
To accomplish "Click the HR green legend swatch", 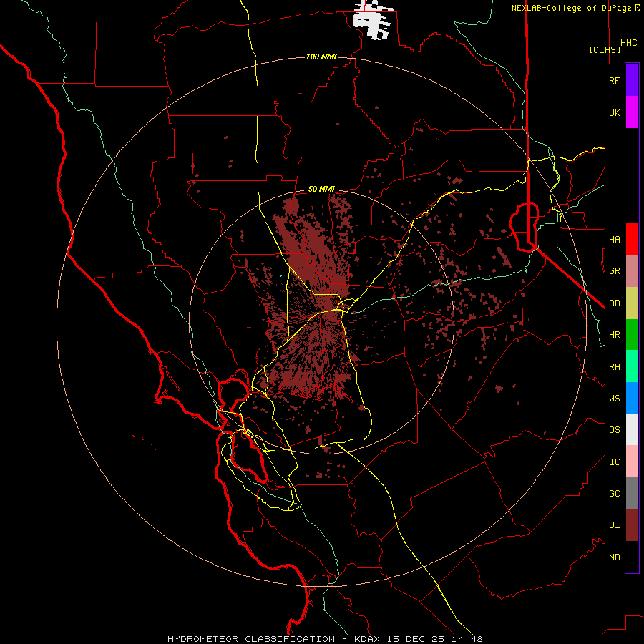I will click(632, 335).
